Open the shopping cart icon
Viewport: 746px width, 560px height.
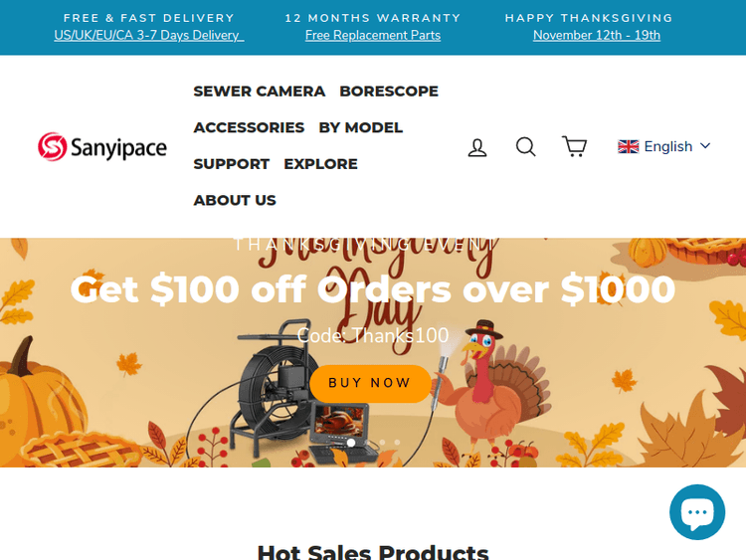pyautogui.click(x=574, y=146)
